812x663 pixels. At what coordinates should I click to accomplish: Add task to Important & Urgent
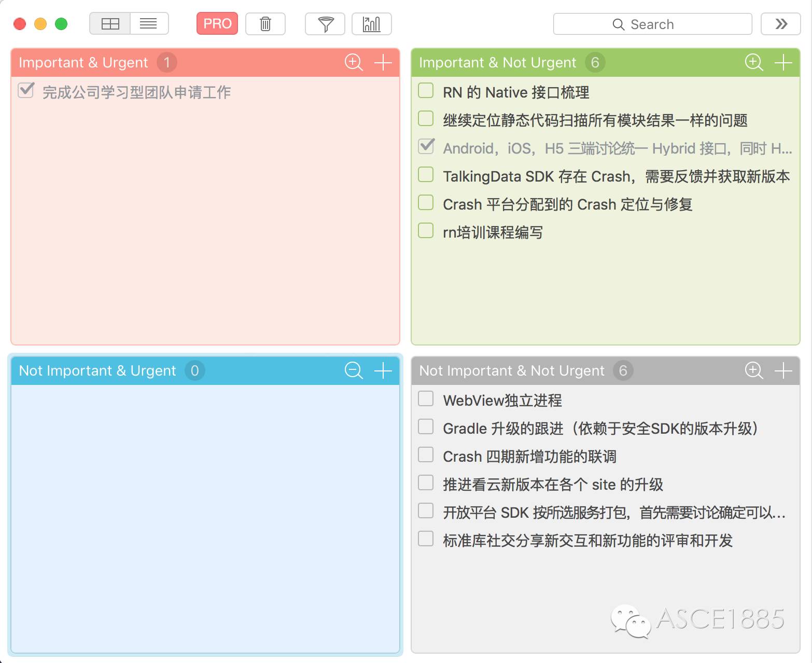pyautogui.click(x=383, y=62)
